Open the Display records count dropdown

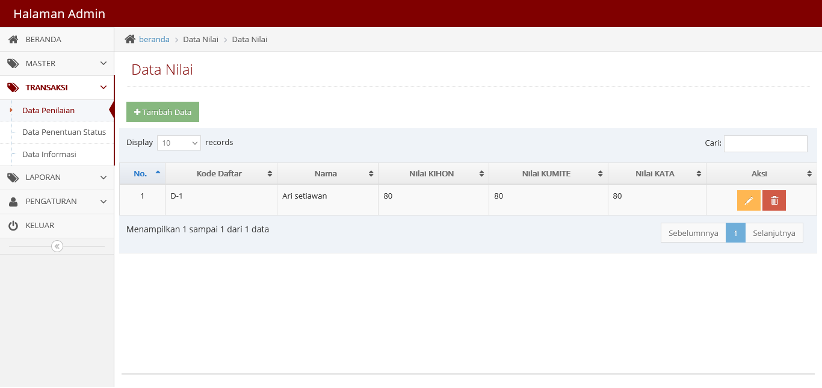click(x=179, y=143)
